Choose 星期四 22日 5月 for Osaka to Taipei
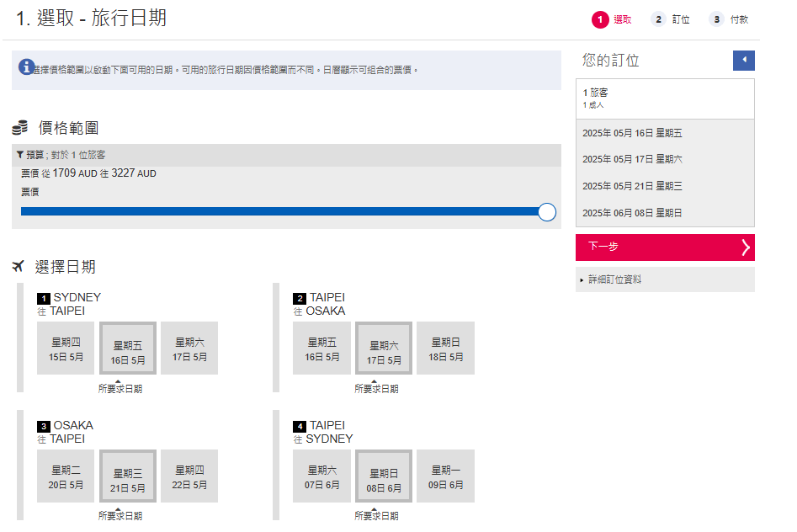The image size is (797, 532). pyautogui.click(x=189, y=476)
